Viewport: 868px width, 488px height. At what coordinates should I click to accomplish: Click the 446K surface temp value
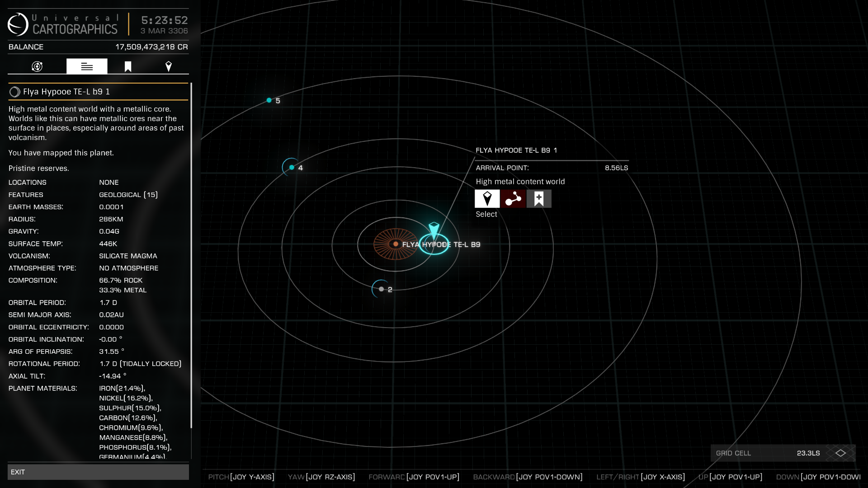[x=108, y=244]
